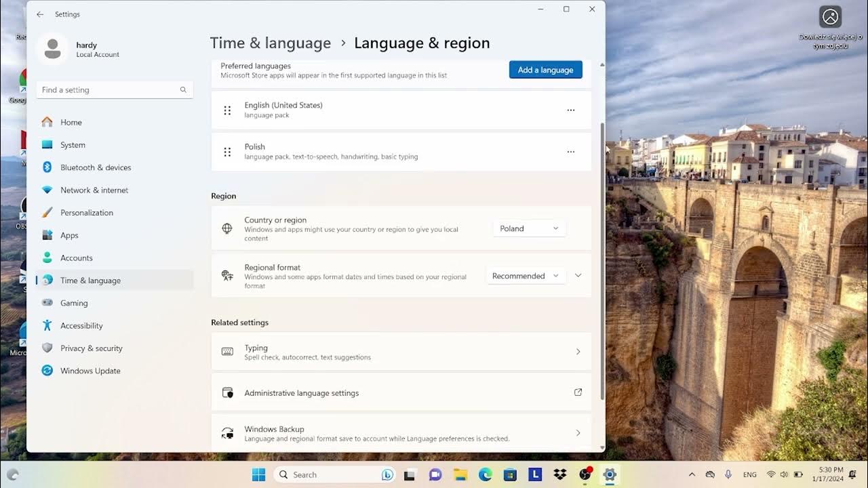Viewport: 868px width, 488px height.
Task: Click the Time & language breadcrumb
Action: pyautogui.click(x=271, y=43)
